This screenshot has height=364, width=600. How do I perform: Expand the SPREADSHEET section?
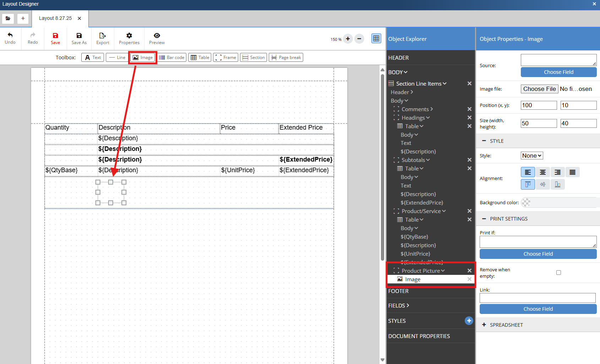tap(506, 325)
